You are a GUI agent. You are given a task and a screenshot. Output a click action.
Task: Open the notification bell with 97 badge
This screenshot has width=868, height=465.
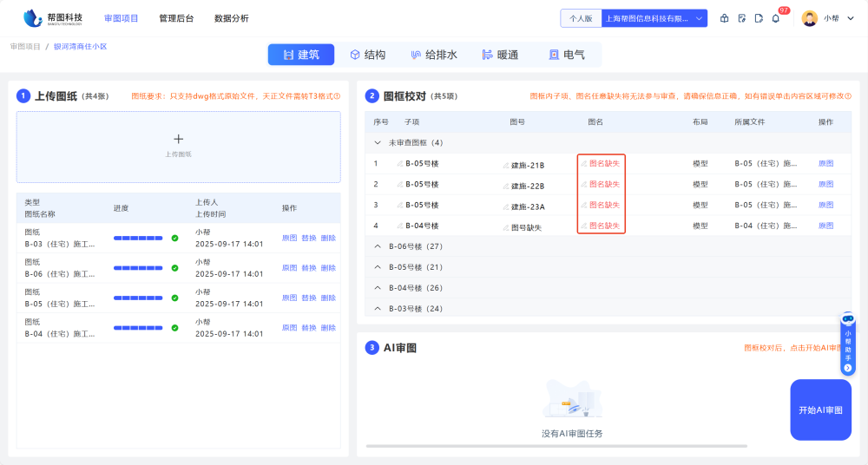(x=775, y=18)
